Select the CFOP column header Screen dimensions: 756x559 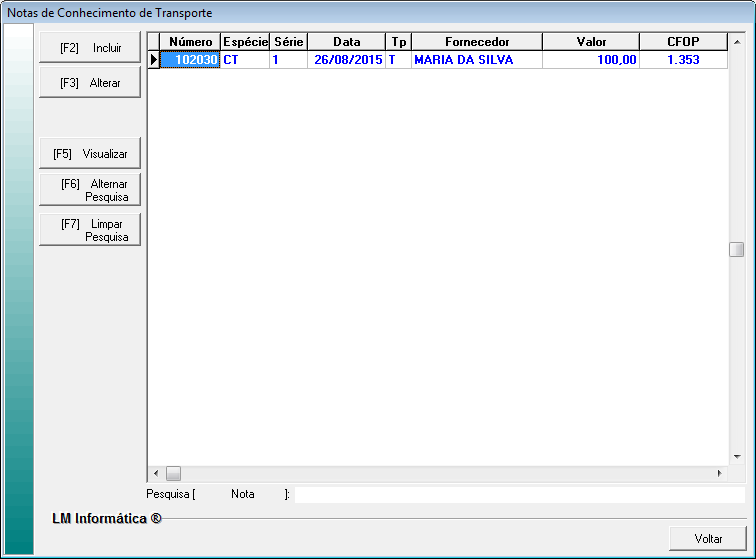coord(683,42)
